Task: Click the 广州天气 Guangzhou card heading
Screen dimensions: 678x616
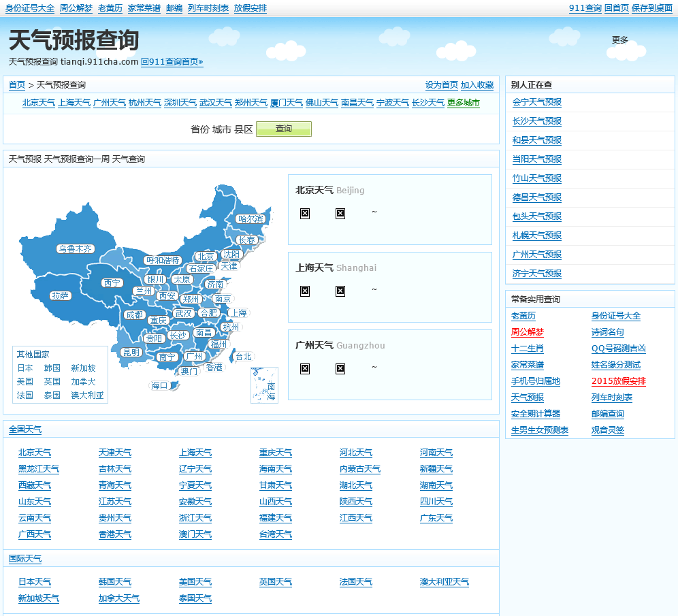Action: coord(340,345)
